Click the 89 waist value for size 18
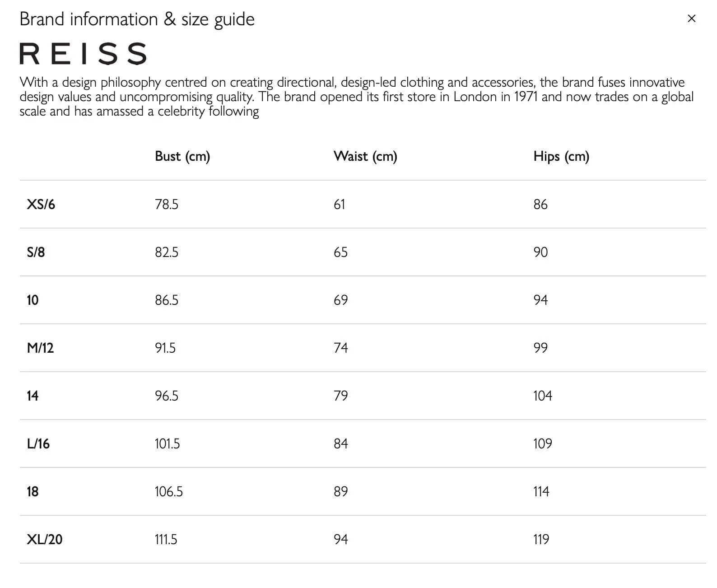The height and width of the screenshot is (588, 717). pyautogui.click(x=341, y=492)
